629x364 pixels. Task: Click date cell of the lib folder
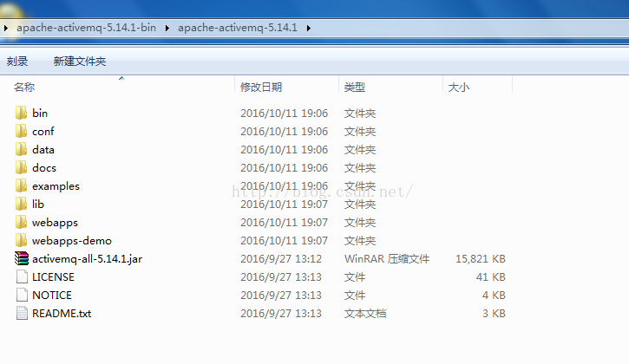(x=284, y=204)
